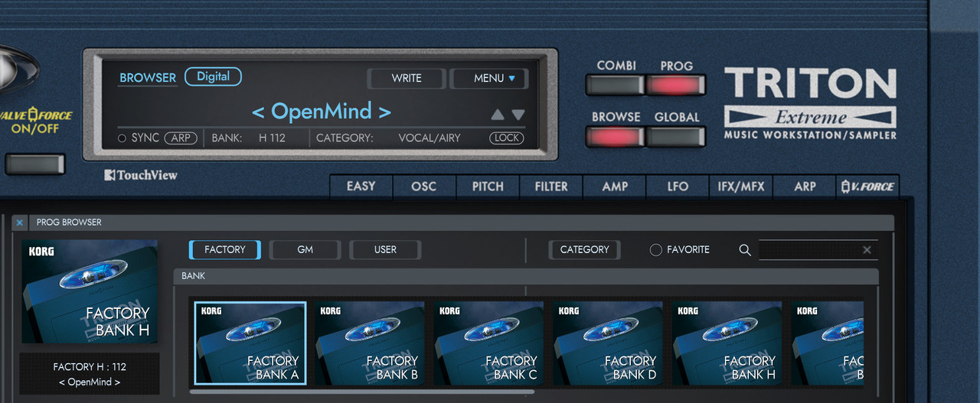Screen dimensions: 980x403
Task: Select the GM bank filter
Action: [305, 250]
